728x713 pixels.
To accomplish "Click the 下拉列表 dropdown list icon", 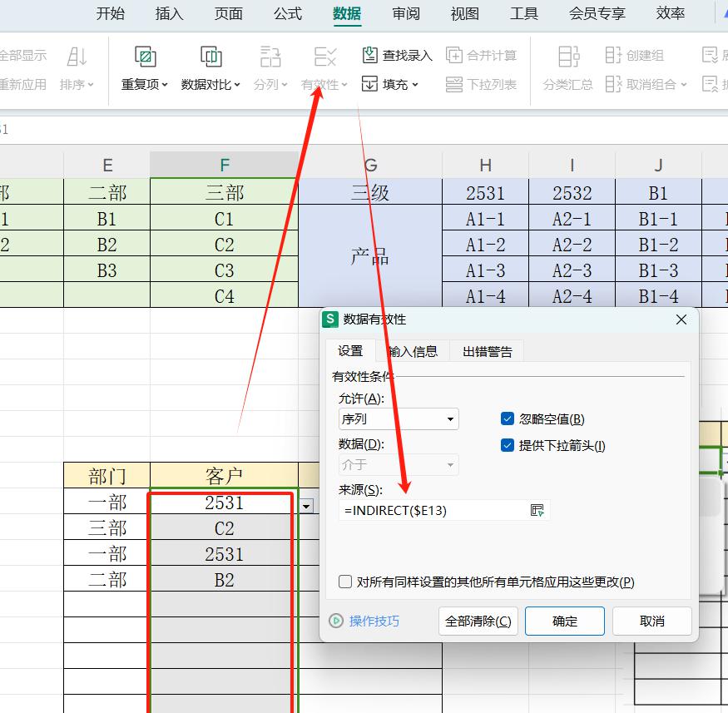I will (x=453, y=84).
